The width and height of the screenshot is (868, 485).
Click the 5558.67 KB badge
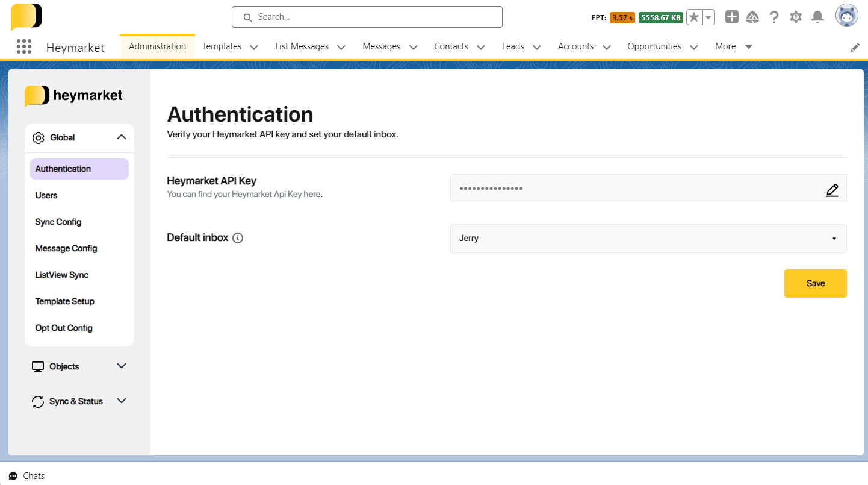coord(661,17)
